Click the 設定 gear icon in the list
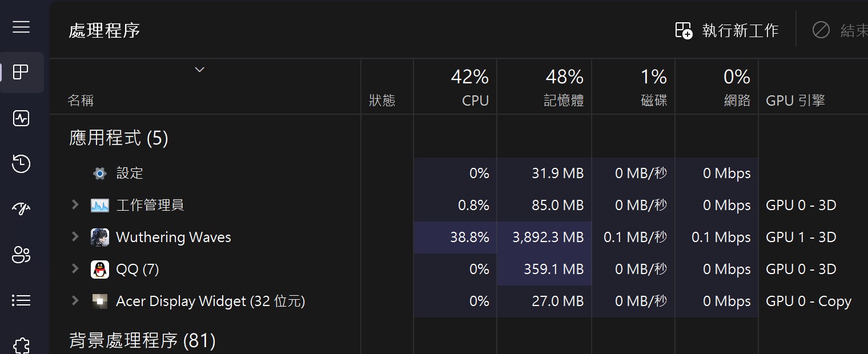This screenshot has height=354, width=868. click(x=99, y=173)
